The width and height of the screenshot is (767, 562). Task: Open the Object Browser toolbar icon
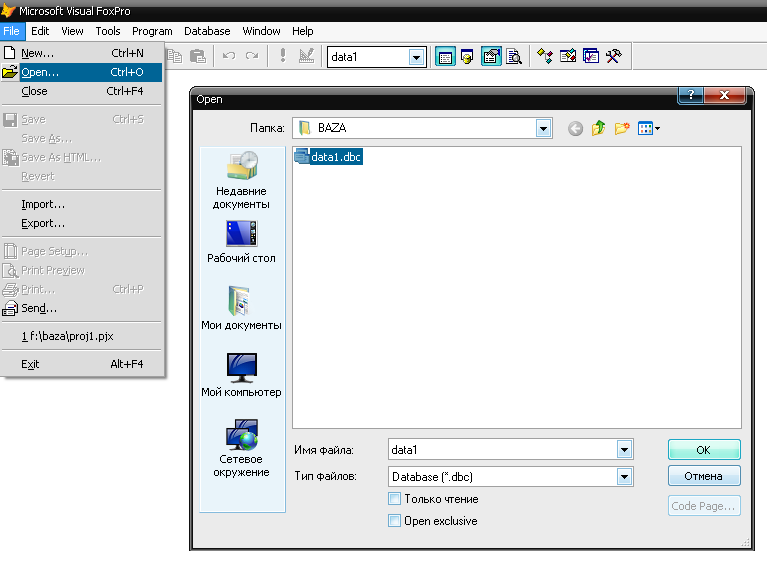[567, 56]
